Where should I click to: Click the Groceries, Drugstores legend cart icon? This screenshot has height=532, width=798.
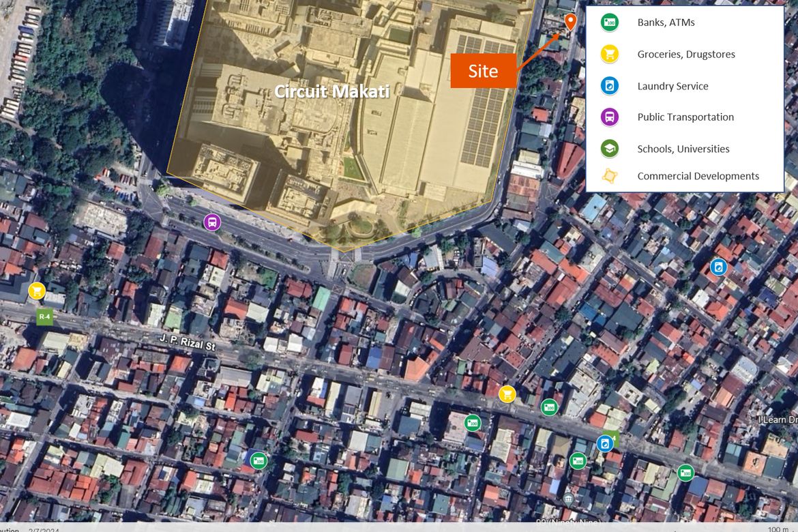610,54
